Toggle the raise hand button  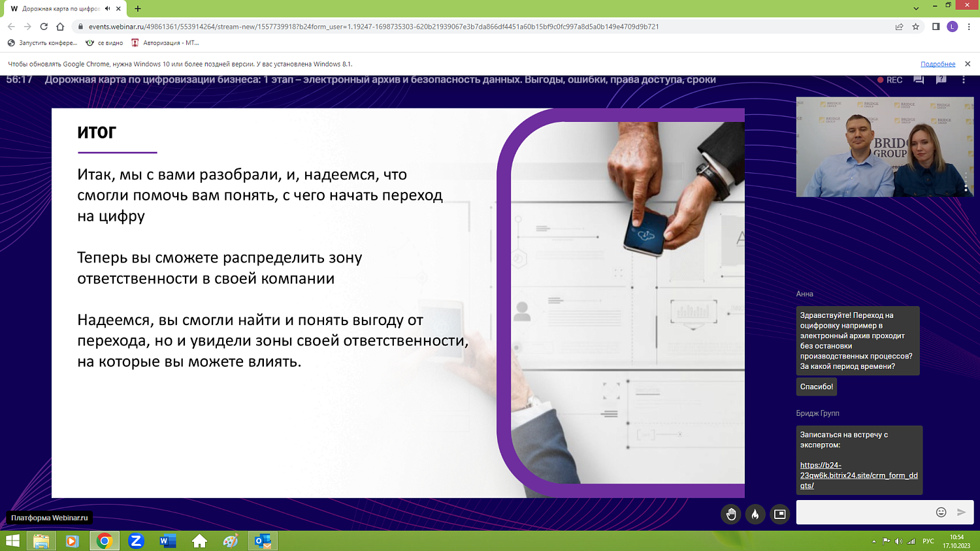pyautogui.click(x=730, y=514)
